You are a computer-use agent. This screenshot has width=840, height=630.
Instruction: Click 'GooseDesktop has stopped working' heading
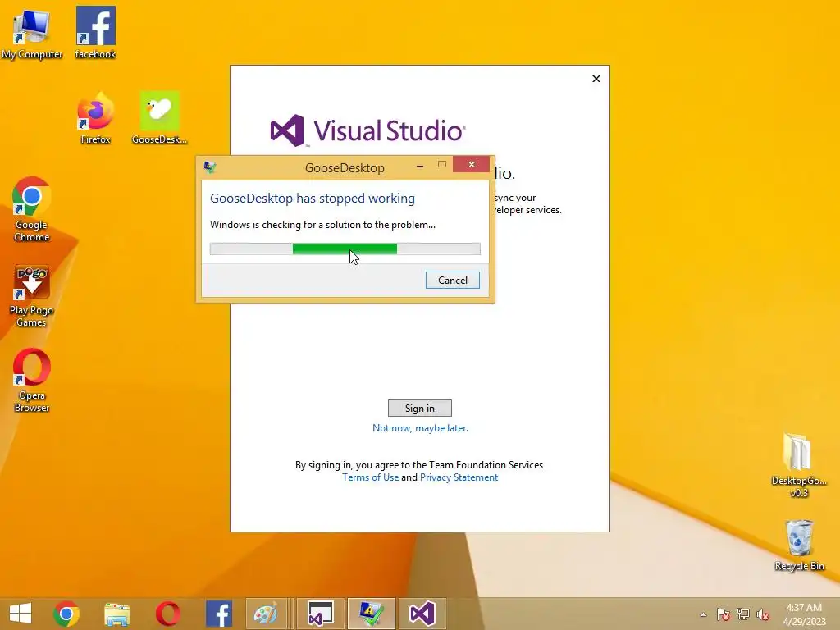tap(313, 199)
